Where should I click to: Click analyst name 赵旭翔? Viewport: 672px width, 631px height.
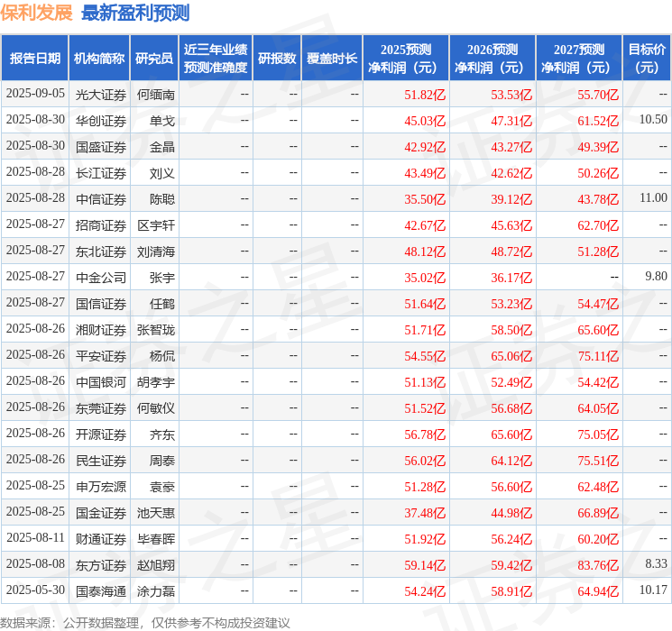tap(156, 565)
